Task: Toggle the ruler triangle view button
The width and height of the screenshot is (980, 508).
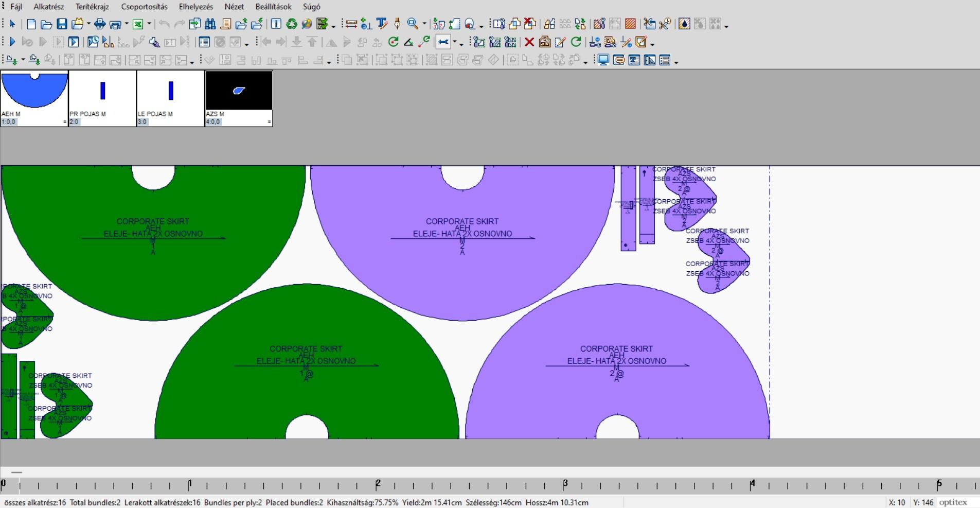Action: [649, 60]
